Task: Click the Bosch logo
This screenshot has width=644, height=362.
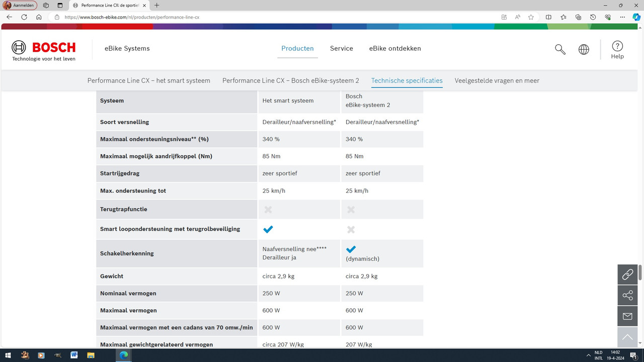Action: [44, 51]
